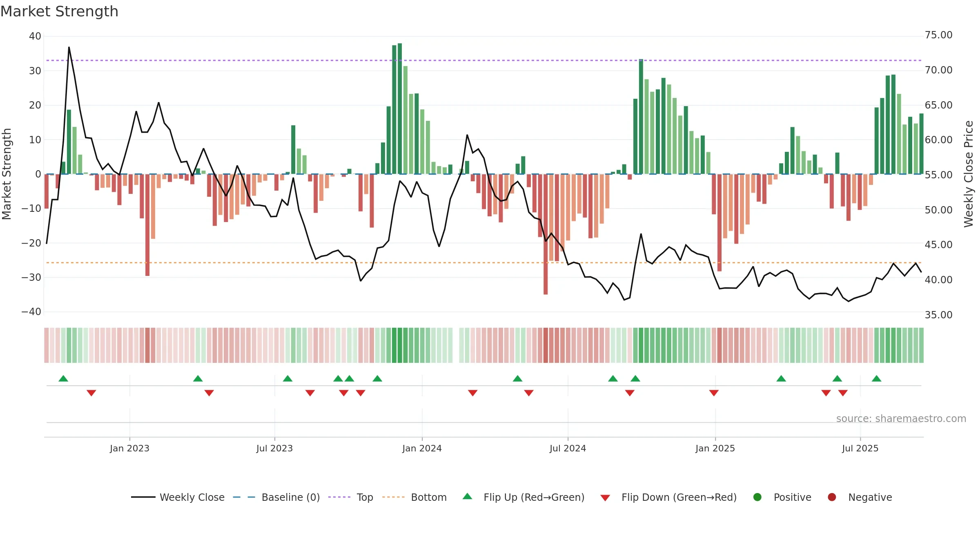Click the −30 left axis label
The image size is (980, 551).
[x=31, y=278]
